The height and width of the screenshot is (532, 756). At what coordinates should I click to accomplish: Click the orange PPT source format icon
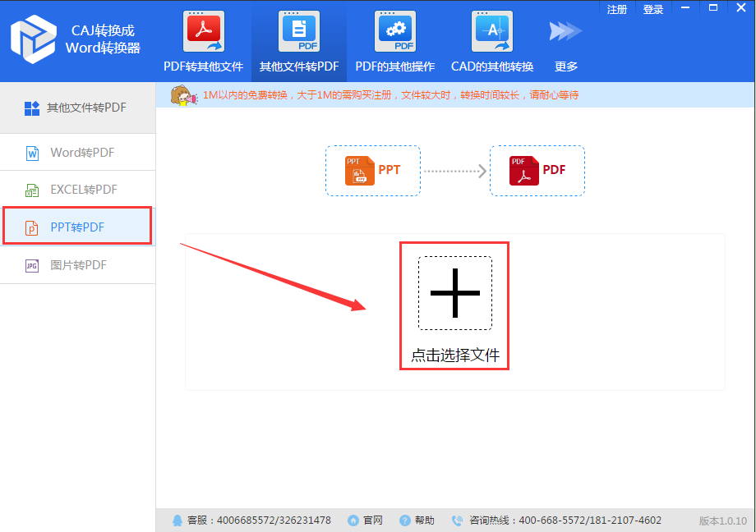click(x=360, y=171)
